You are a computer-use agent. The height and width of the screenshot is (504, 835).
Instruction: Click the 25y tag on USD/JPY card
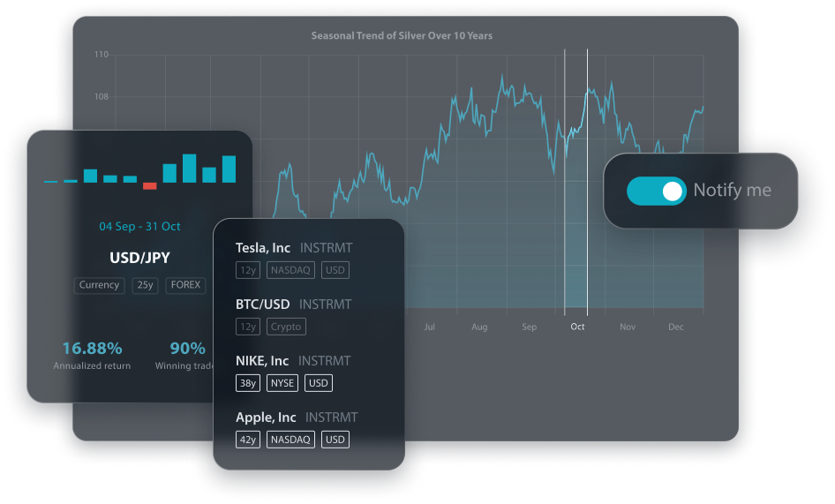145,285
